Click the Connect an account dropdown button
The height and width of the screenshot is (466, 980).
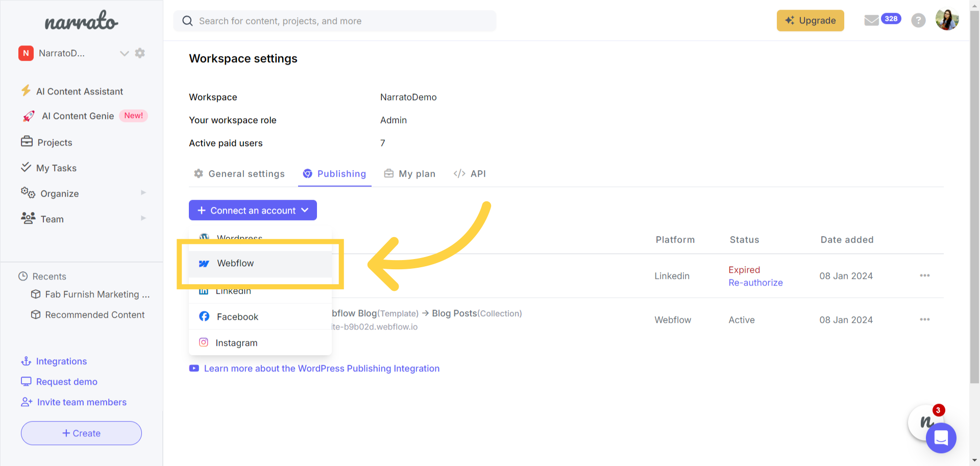253,210
